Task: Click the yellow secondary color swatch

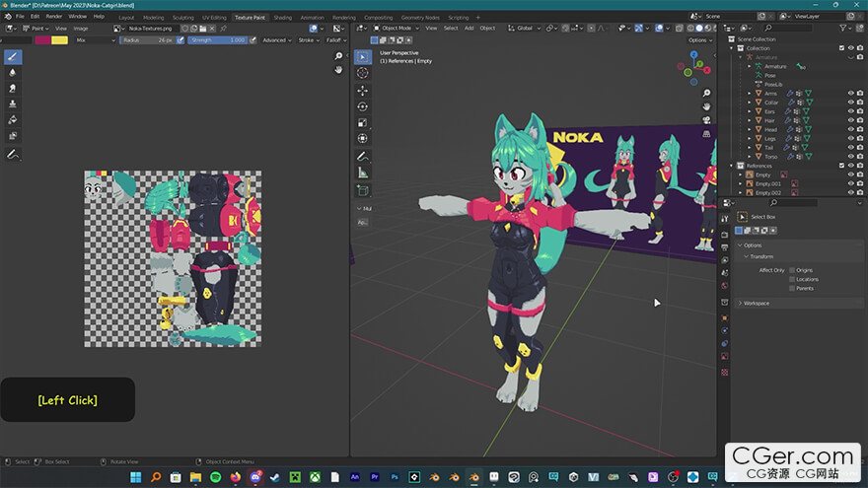Action: [60, 40]
